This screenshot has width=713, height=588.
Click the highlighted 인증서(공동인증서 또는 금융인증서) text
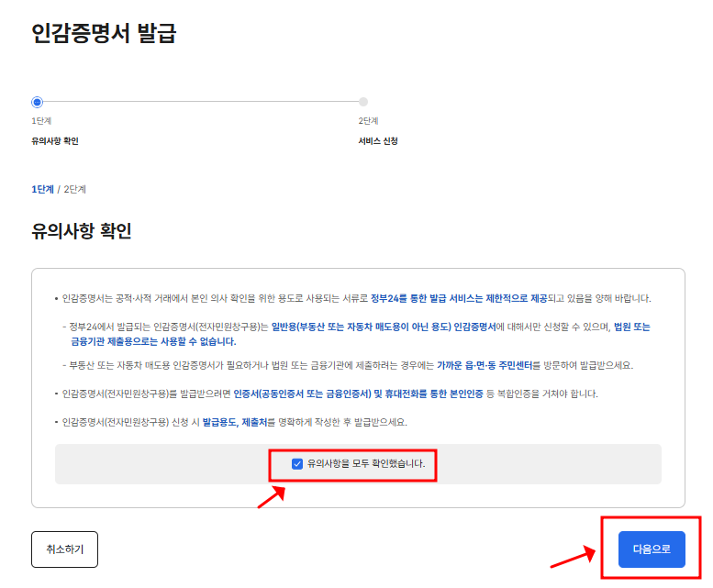pyautogui.click(x=303, y=394)
